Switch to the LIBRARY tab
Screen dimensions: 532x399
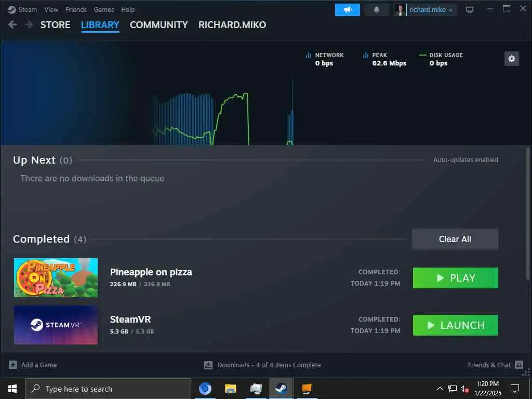(x=100, y=25)
